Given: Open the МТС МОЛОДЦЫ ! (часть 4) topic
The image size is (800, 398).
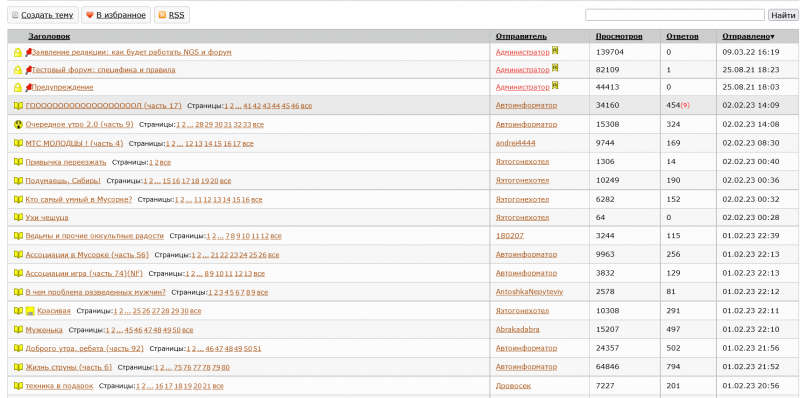Looking at the screenshot, I should pos(74,143).
